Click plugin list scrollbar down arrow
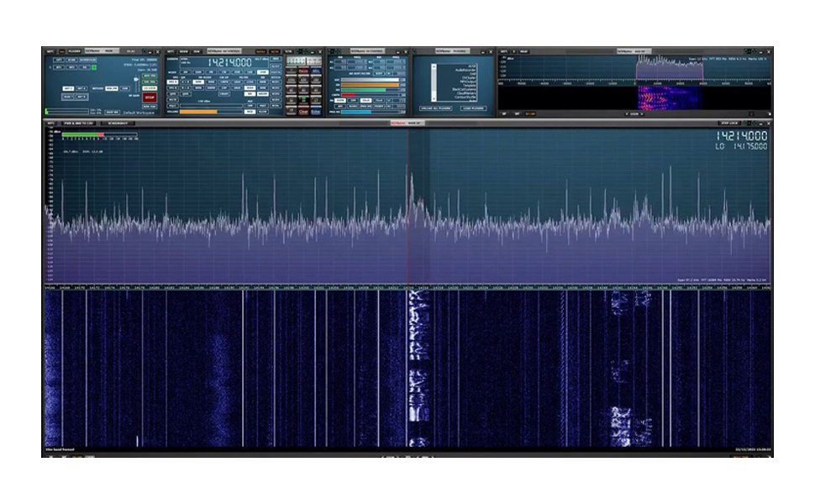The image size is (815, 504). point(435,99)
